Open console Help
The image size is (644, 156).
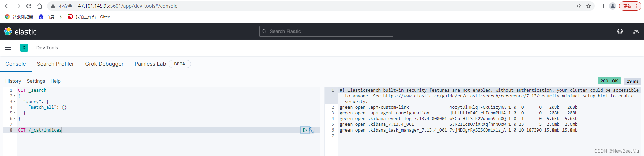pyautogui.click(x=56, y=81)
